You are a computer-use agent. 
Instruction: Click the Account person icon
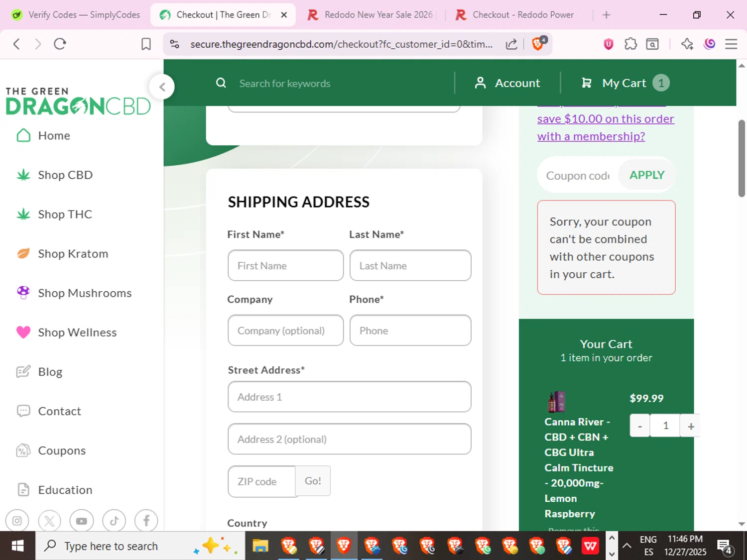pyautogui.click(x=480, y=83)
